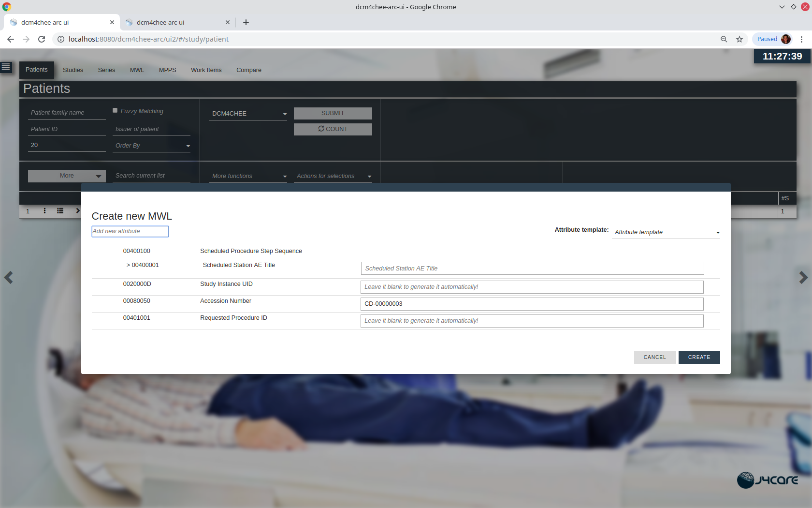
Task: Expand the Order By dropdown
Action: point(188,145)
